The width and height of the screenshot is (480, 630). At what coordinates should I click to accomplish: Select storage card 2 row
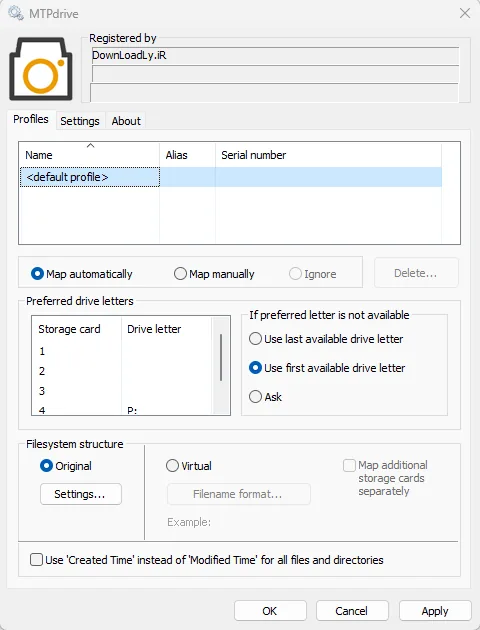pyautogui.click(x=122, y=371)
